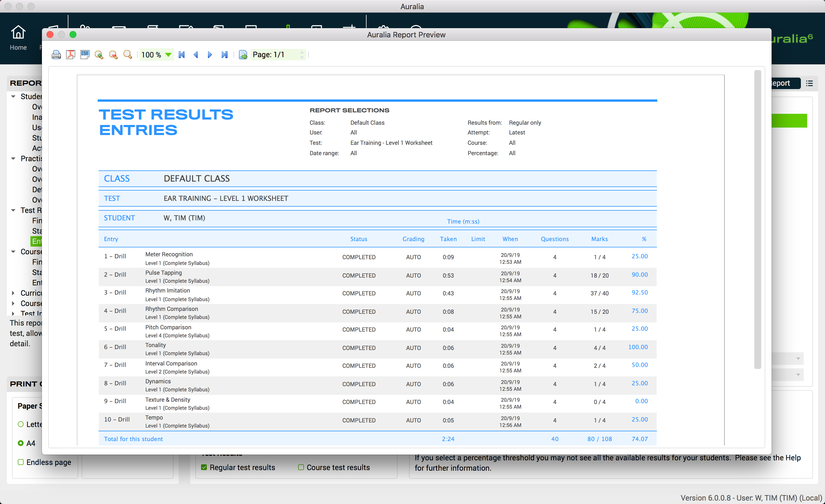Image resolution: width=825 pixels, height=504 pixels.
Task: Select the Zoom In magnifier icon
Action: point(99,54)
